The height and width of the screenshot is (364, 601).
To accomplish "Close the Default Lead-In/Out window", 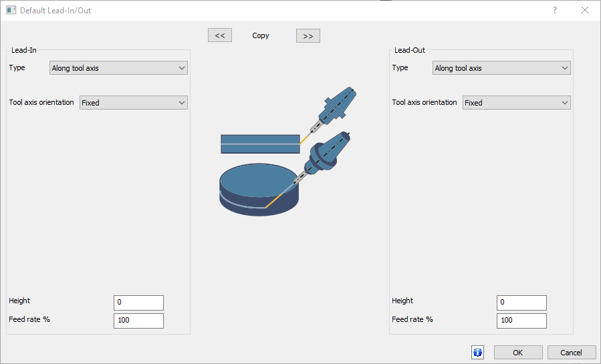I will point(585,10).
